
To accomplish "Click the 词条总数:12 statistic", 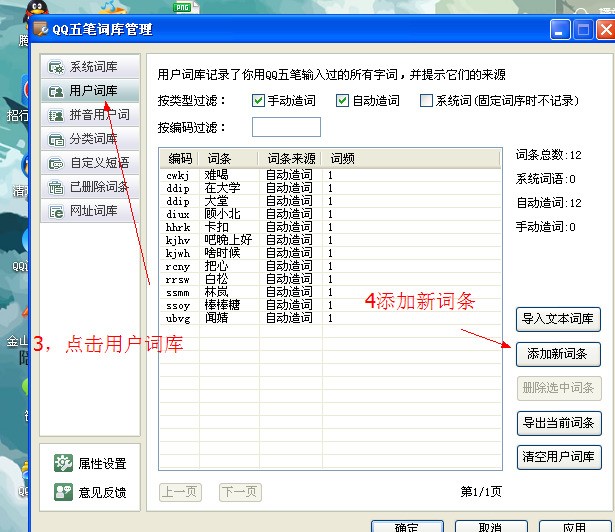I will 548,155.
